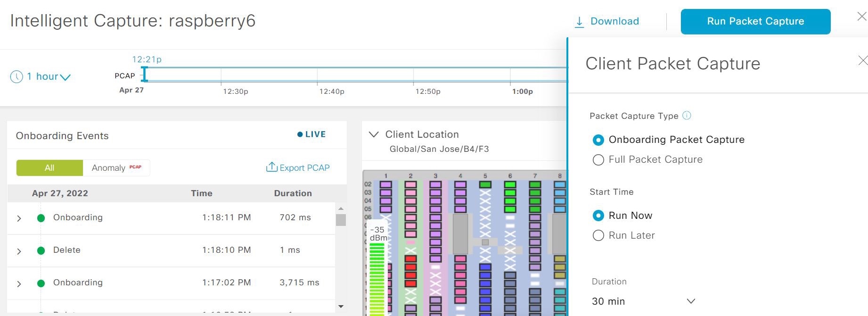Click the 3,715 ms duration value
The image size is (868, 316).
pyautogui.click(x=299, y=283)
